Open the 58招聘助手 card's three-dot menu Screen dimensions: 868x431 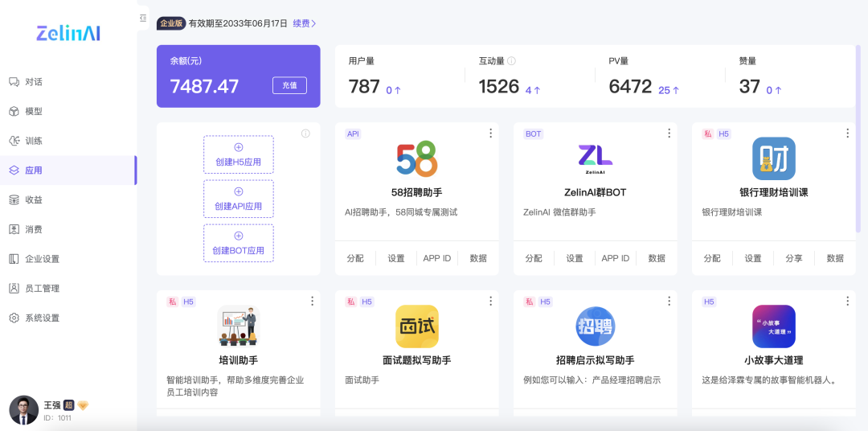[x=490, y=133]
